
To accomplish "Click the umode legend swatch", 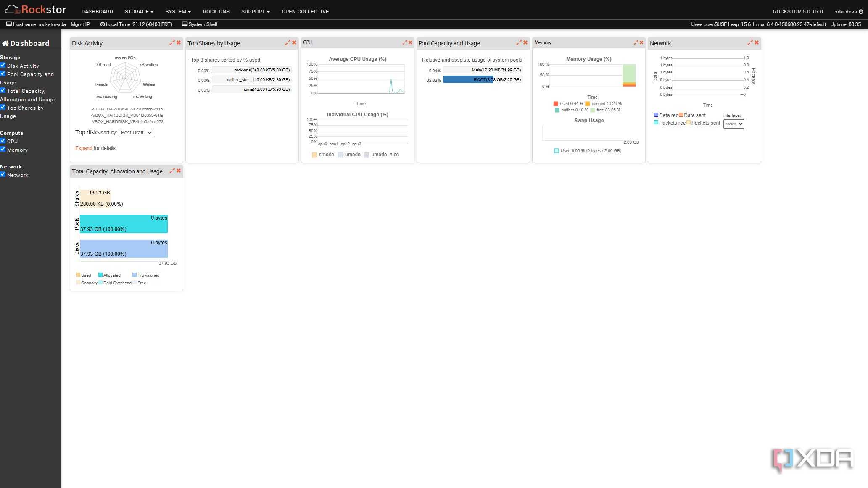I will [340, 155].
